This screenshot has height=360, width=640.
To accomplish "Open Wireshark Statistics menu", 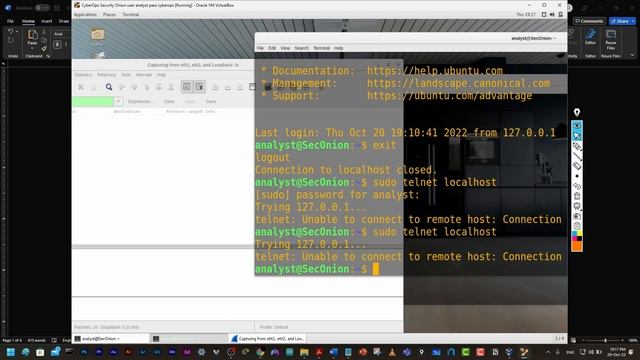I will tap(83, 75).
